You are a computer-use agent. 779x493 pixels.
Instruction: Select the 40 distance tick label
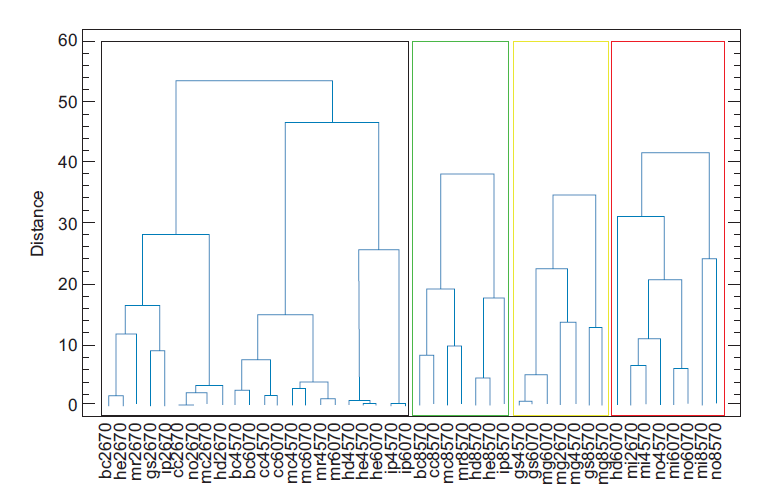point(66,162)
